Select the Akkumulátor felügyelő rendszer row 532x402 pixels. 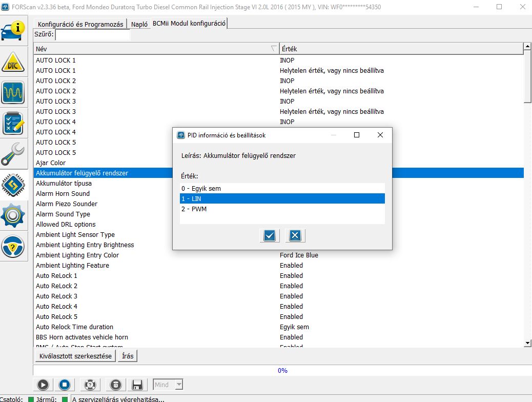coord(104,173)
